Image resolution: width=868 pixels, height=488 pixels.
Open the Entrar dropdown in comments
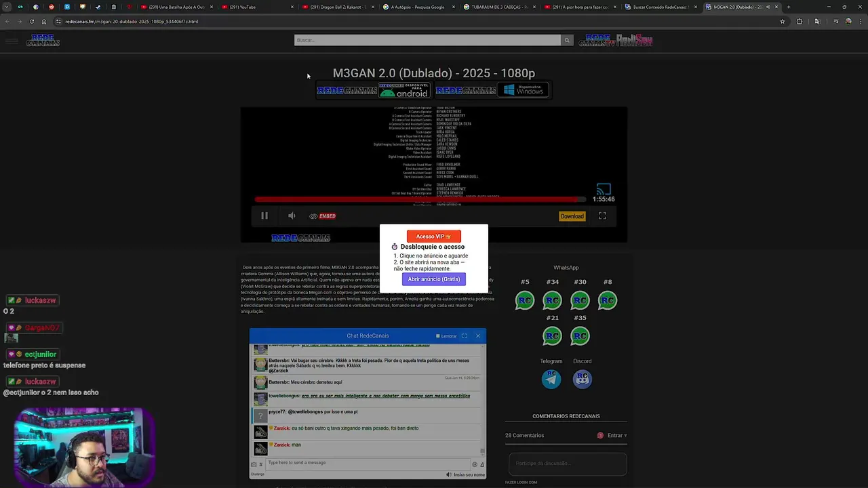click(x=617, y=436)
